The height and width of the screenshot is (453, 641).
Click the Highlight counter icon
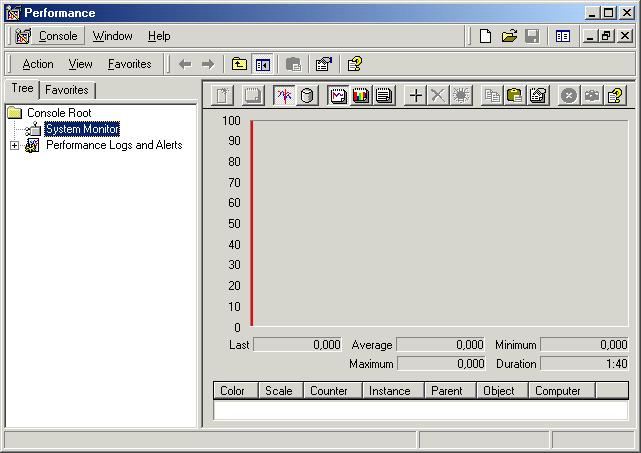click(461, 96)
